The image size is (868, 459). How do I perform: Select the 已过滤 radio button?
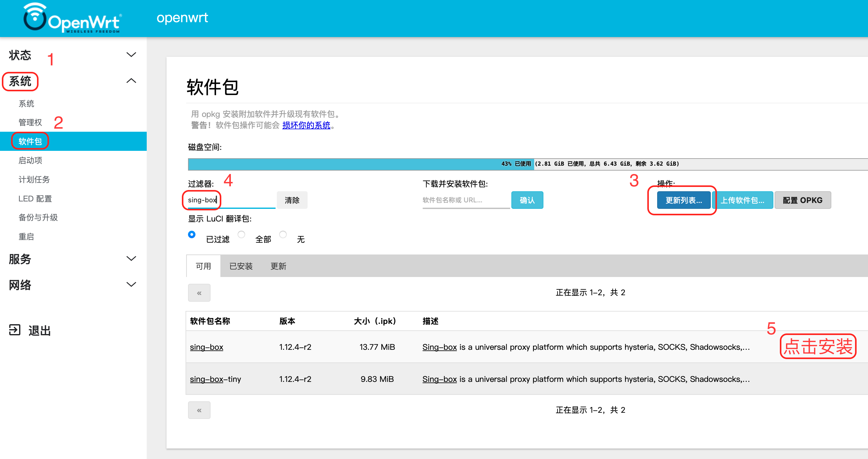click(x=192, y=234)
